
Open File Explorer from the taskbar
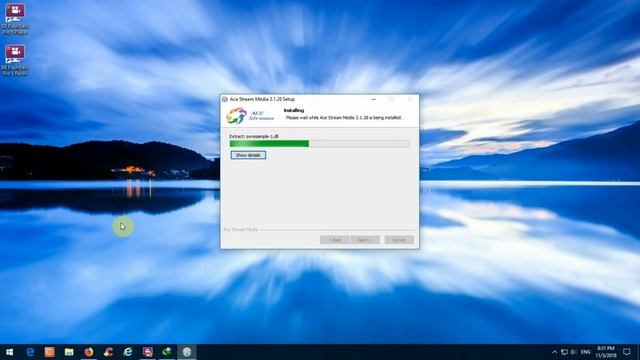[x=69, y=352]
